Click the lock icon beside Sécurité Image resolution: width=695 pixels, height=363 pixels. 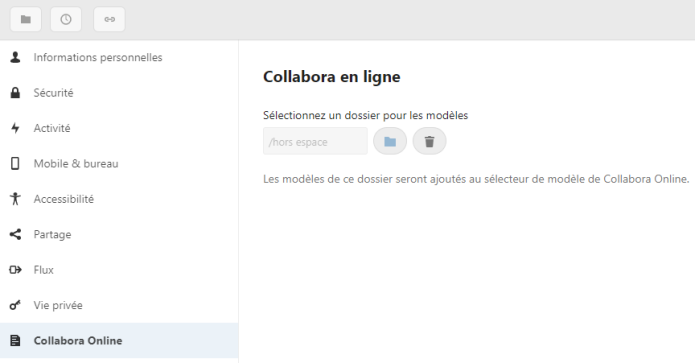pyautogui.click(x=16, y=93)
